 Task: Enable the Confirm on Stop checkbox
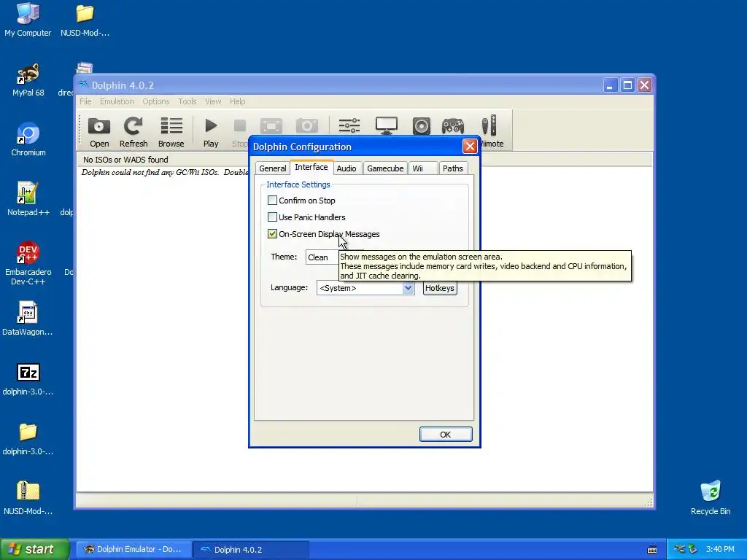(x=273, y=201)
